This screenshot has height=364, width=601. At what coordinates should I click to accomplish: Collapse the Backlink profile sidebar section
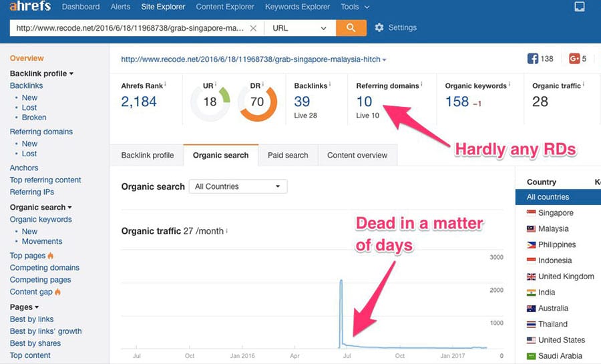click(41, 73)
